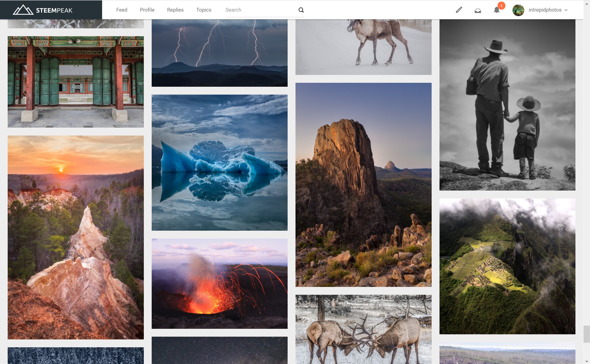Open the pencil compose post icon
The image size is (590, 364).
tap(459, 10)
